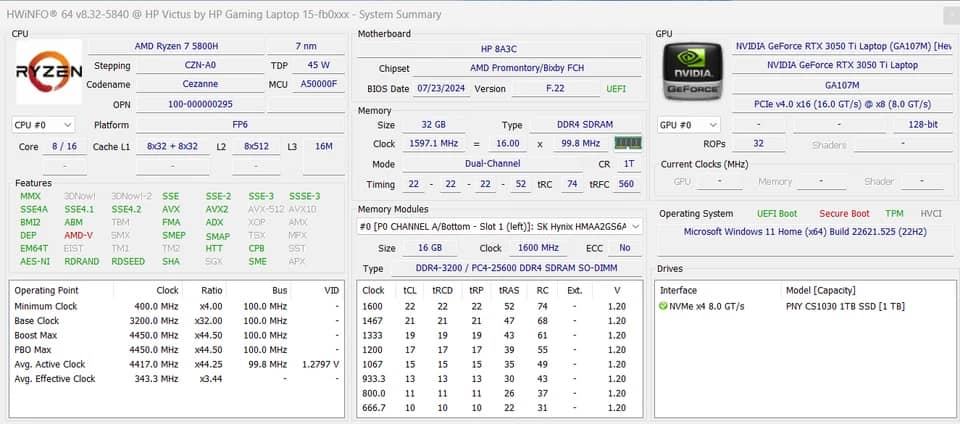This screenshot has height=424, width=960.
Task: Click the 1T command rate value
Action: 629,164
